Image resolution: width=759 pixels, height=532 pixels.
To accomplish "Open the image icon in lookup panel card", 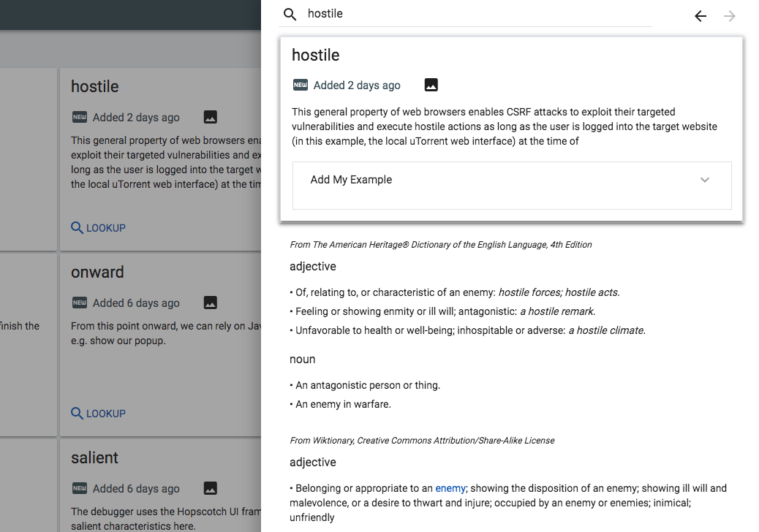I will (x=431, y=85).
